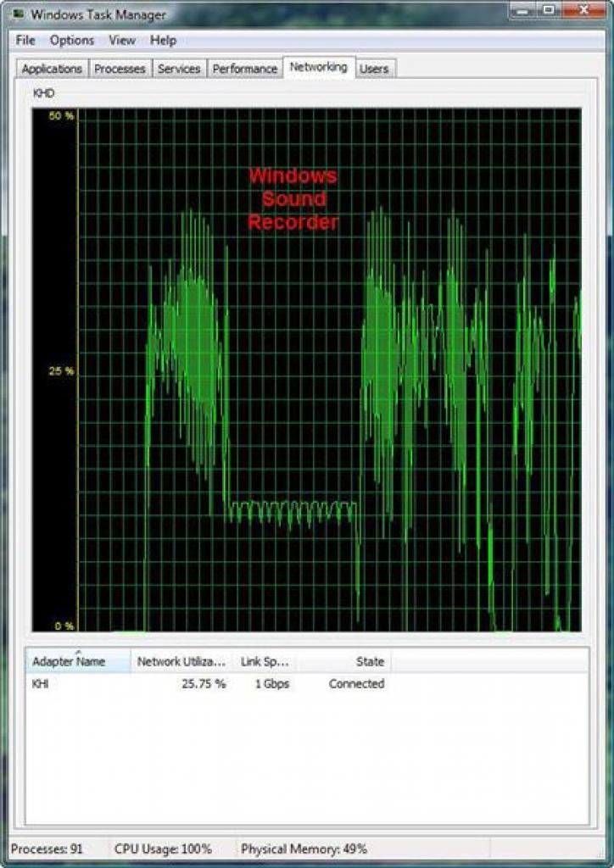Switch to the Applications tab
The width and height of the screenshot is (614, 868).
pyautogui.click(x=52, y=69)
